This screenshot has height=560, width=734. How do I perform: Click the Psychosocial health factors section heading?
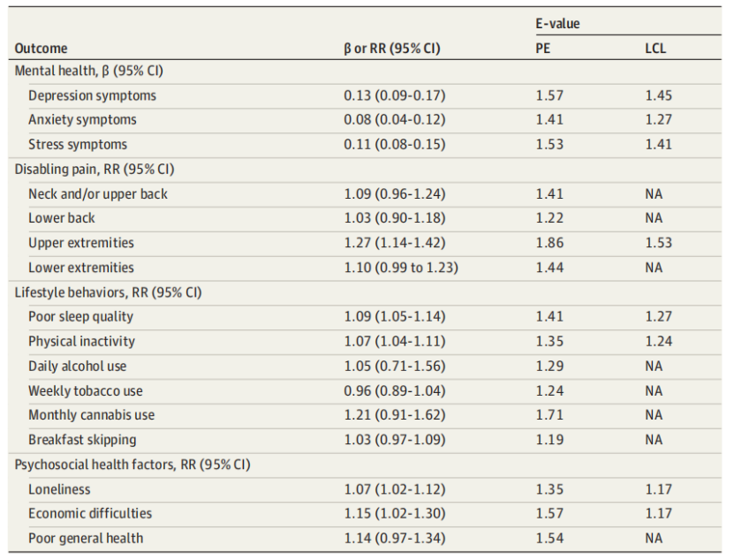[x=132, y=465]
